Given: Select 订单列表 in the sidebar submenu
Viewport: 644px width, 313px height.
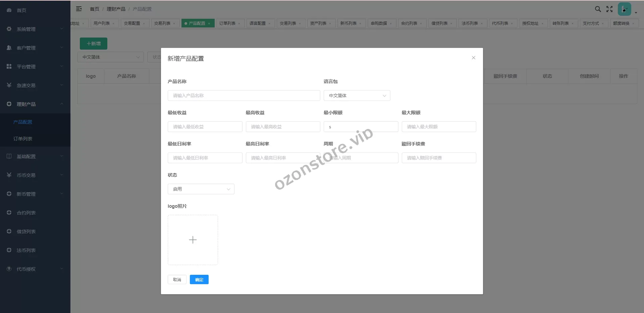Looking at the screenshot, I should 23,139.
